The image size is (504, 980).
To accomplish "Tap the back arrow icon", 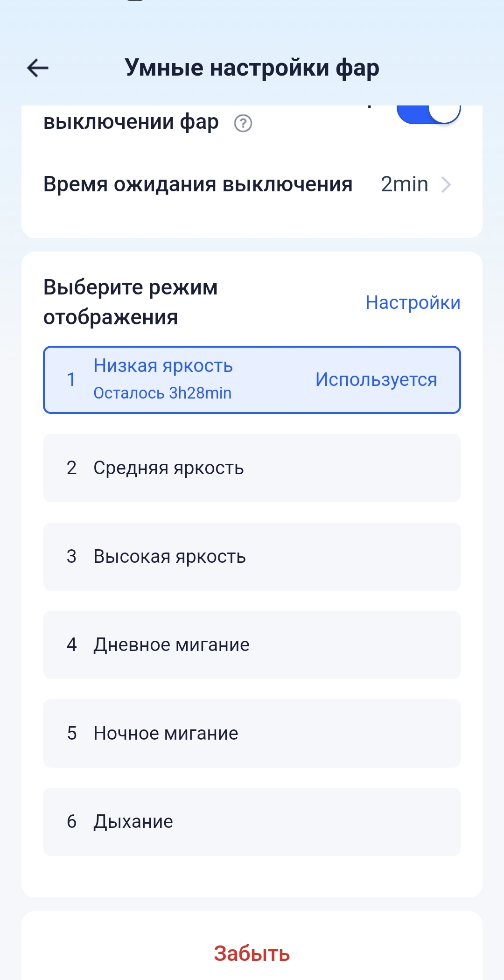I will pos(38,68).
